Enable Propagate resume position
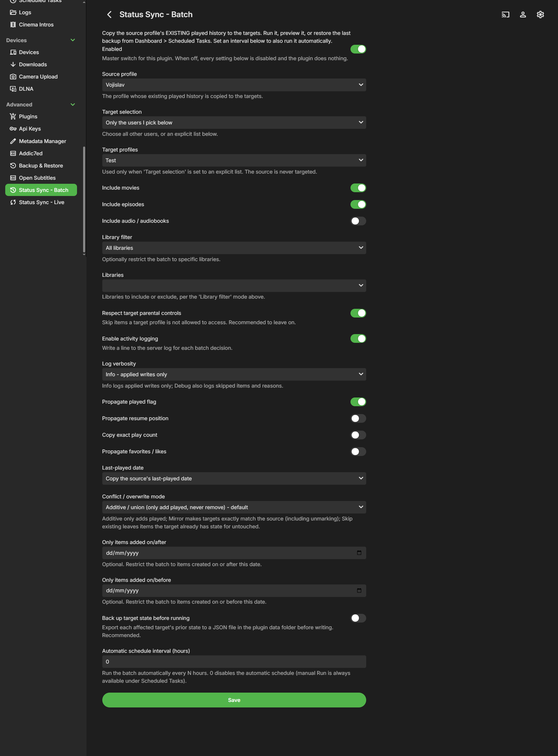Screen dimensions: 558x756 [358, 418]
